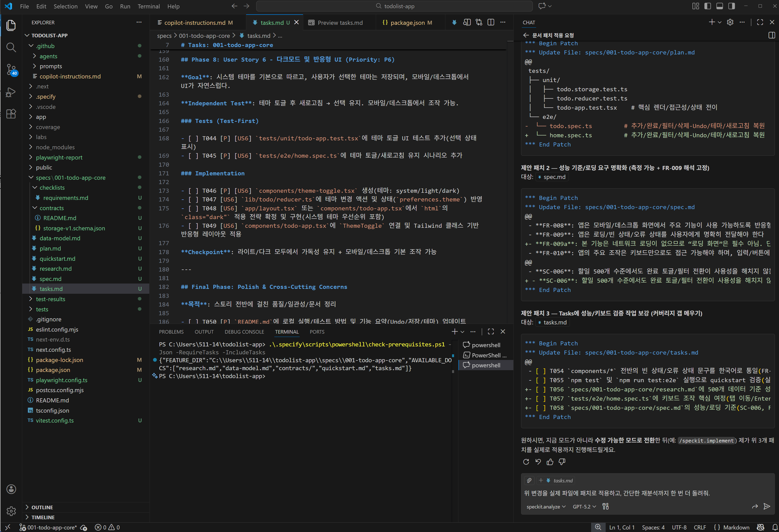This screenshot has width=779, height=532.
Task: Collapse the contracts folder
Action: tap(51, 208)
